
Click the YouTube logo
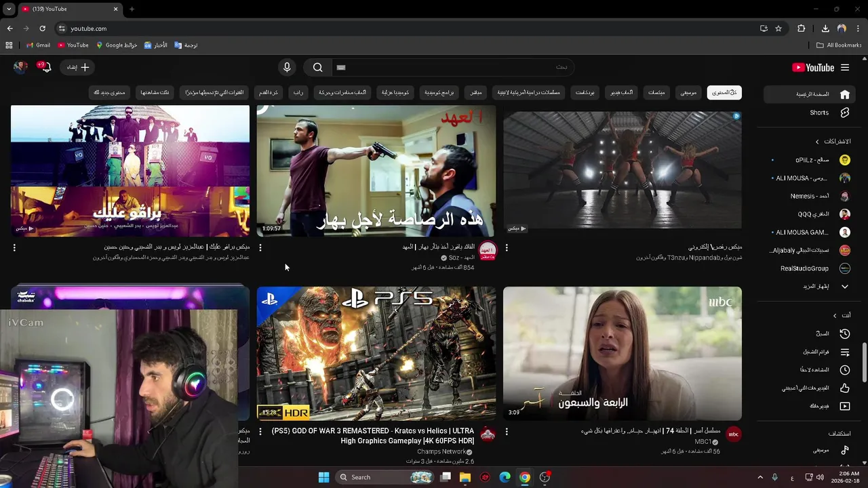(x=813, y=67)
